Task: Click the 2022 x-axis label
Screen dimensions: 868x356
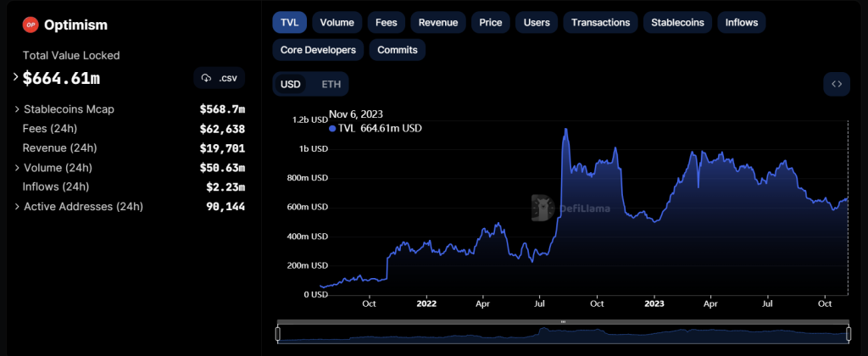Action: click(426, 304)
